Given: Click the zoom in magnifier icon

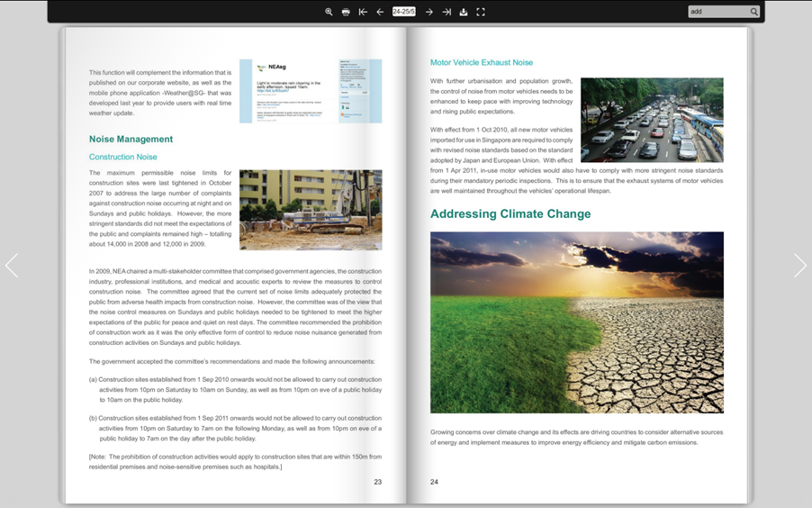Looking at the screenshot, I should click(329, 12).
